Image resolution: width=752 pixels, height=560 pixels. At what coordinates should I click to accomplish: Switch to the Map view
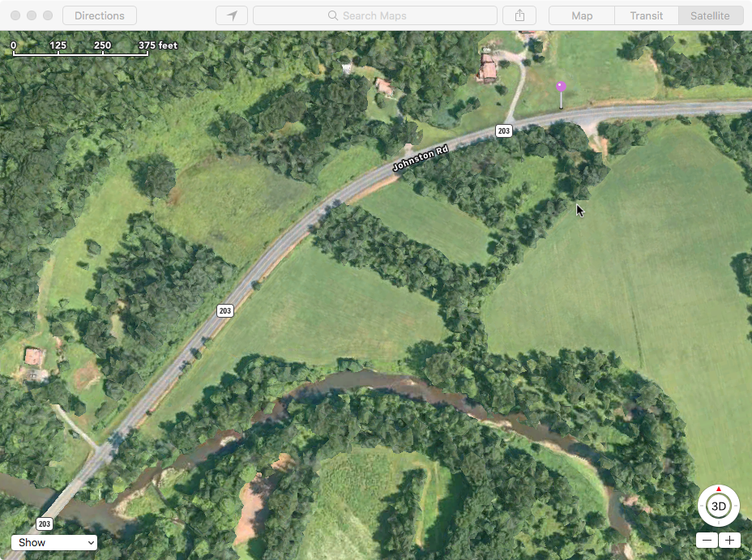point(582,15)
